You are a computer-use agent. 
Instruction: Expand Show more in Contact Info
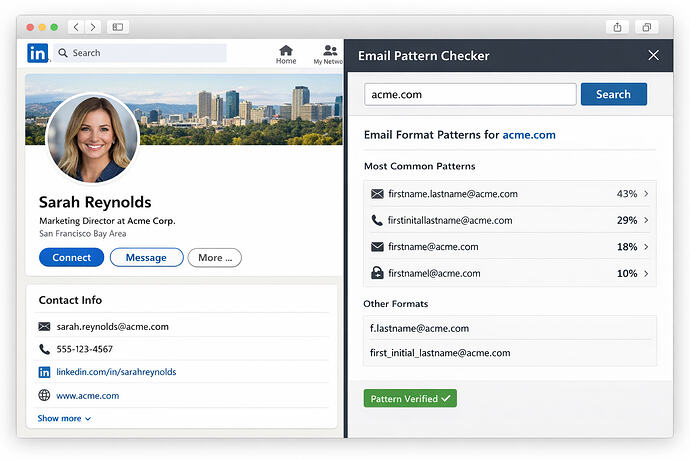(x=64, y=418)
